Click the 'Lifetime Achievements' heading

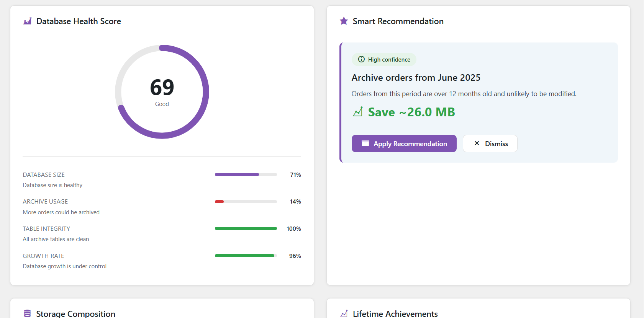point(395,314)
